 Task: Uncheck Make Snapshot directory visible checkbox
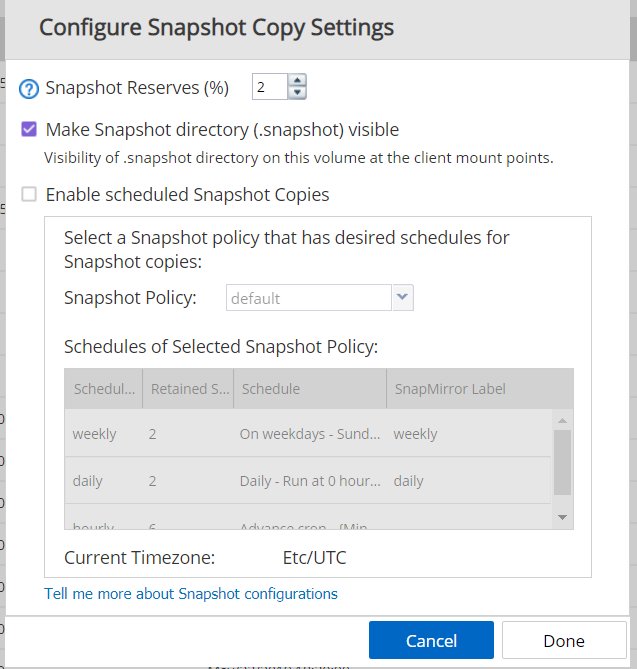[x=29, y=130]
